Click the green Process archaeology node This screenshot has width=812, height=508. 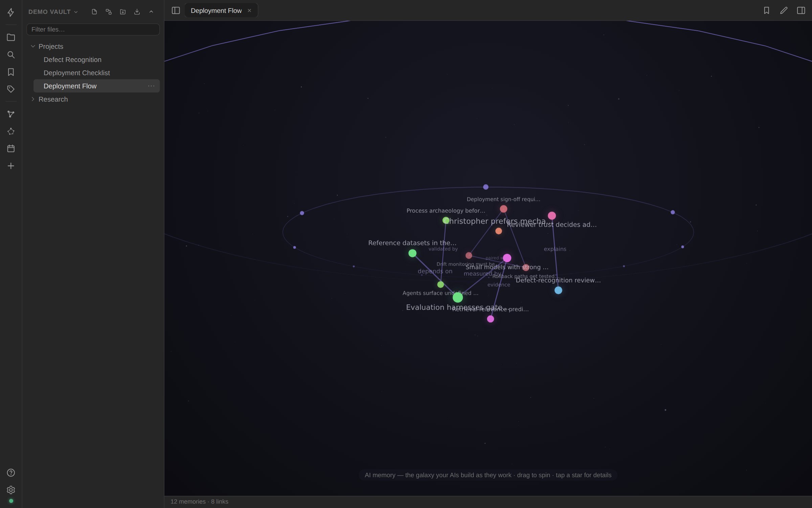coord(446,220)
